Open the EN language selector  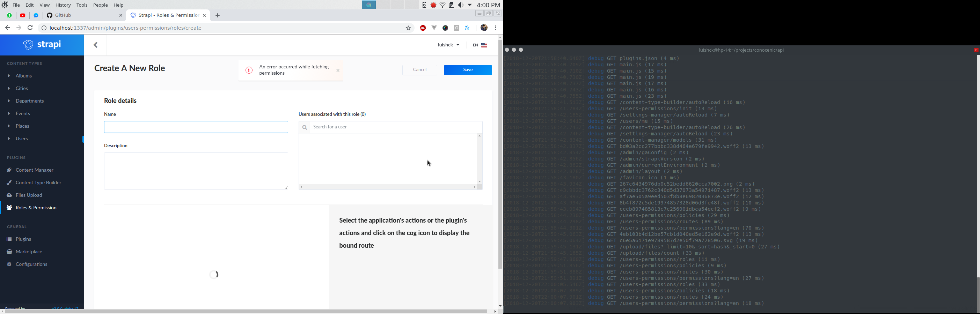pyautogui.click(x=480, y=45)
